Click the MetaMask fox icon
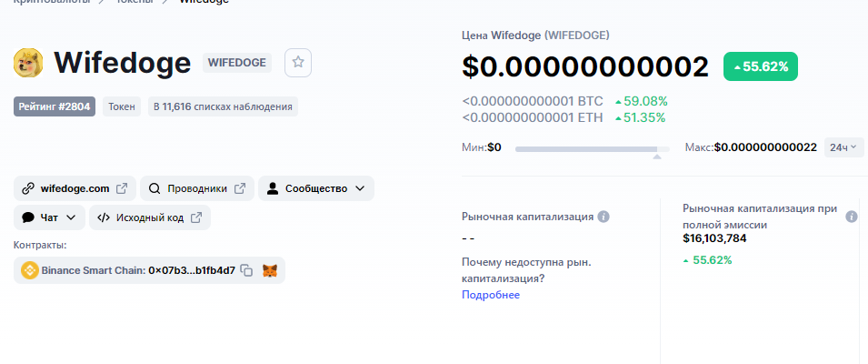Image resolution: width=868 pixels, height=364 pixels. pos(270,270)
